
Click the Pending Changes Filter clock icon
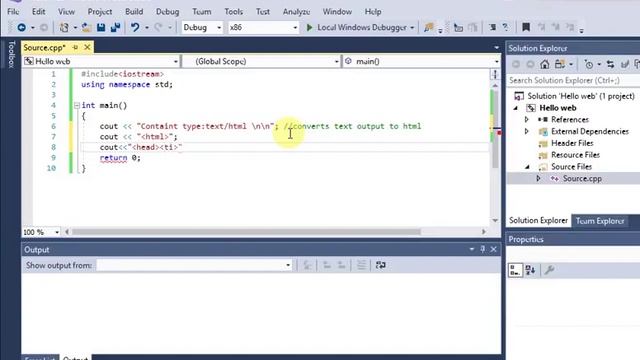(x=589, y=64)
